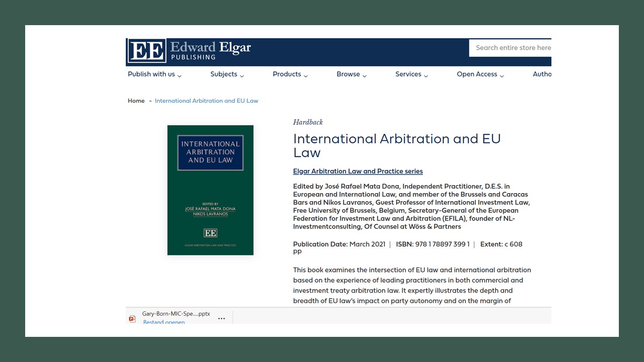644x362 pixels.
Task: Click the Extent: c 608 text
Action: point(502,244)
